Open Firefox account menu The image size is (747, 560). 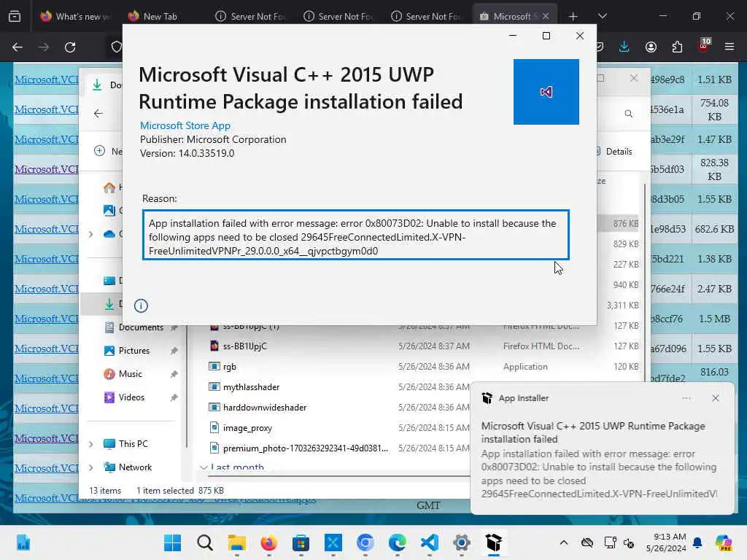click(x=651, y=47)
